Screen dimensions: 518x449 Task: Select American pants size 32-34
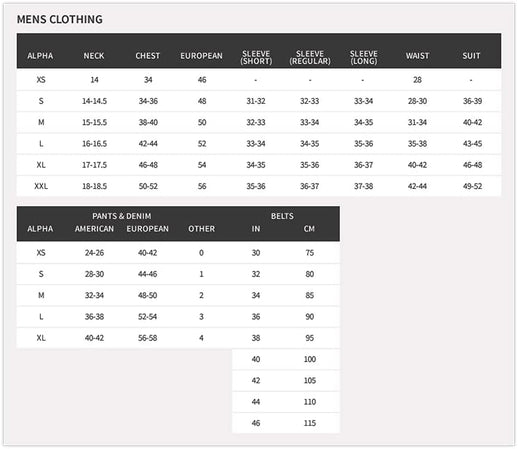click(94, 295)
